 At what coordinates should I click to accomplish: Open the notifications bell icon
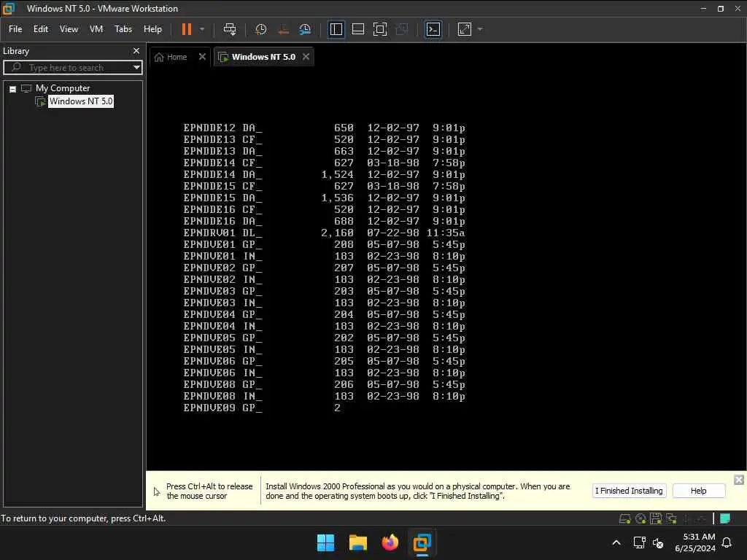click(727, 542)
